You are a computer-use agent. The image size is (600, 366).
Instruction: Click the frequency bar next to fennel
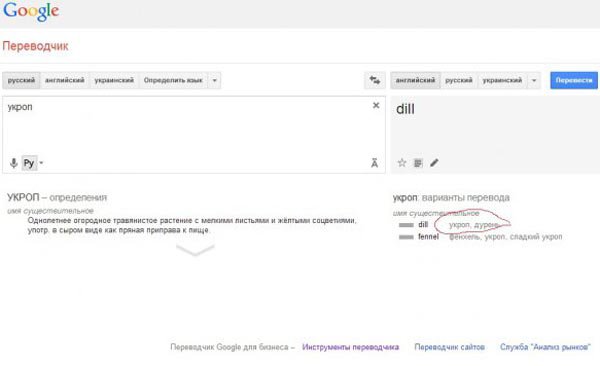[x=406, y=237]
